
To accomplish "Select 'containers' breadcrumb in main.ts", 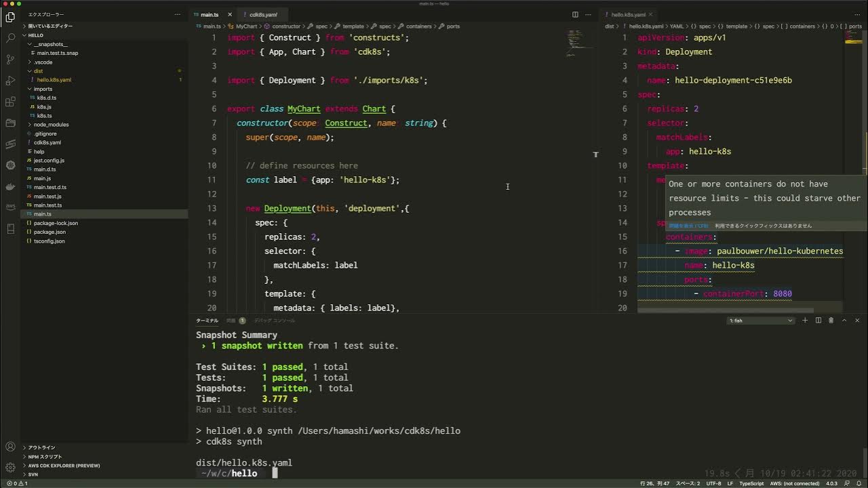I will 418,26.
